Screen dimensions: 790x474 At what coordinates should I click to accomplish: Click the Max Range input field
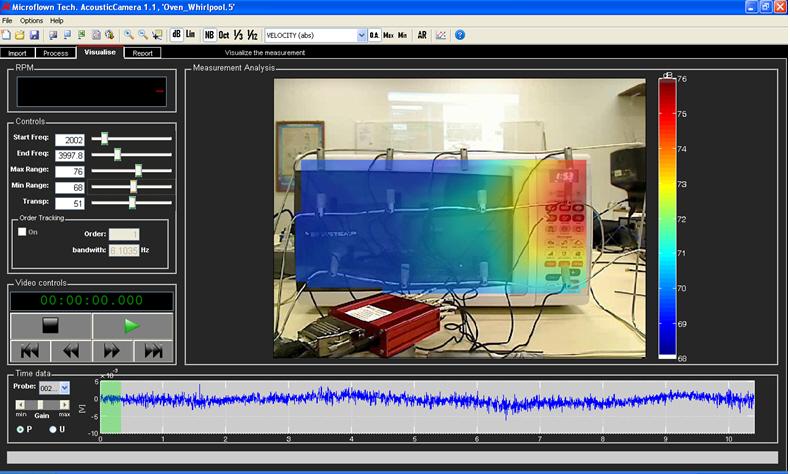pos(70,172)
